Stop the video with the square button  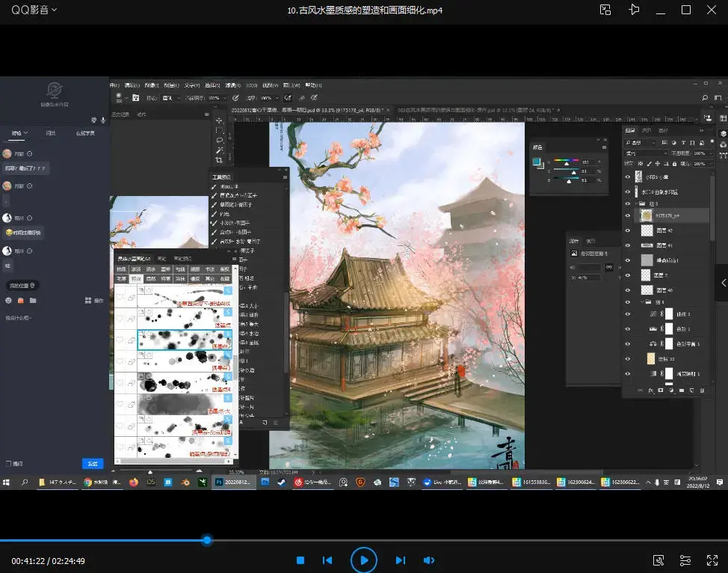click(300, 560)
